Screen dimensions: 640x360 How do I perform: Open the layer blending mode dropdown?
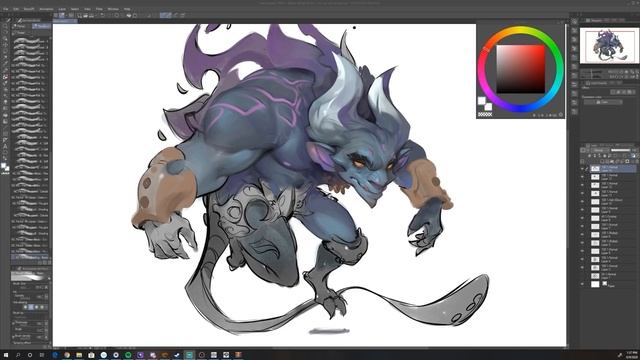click(599, 150)
